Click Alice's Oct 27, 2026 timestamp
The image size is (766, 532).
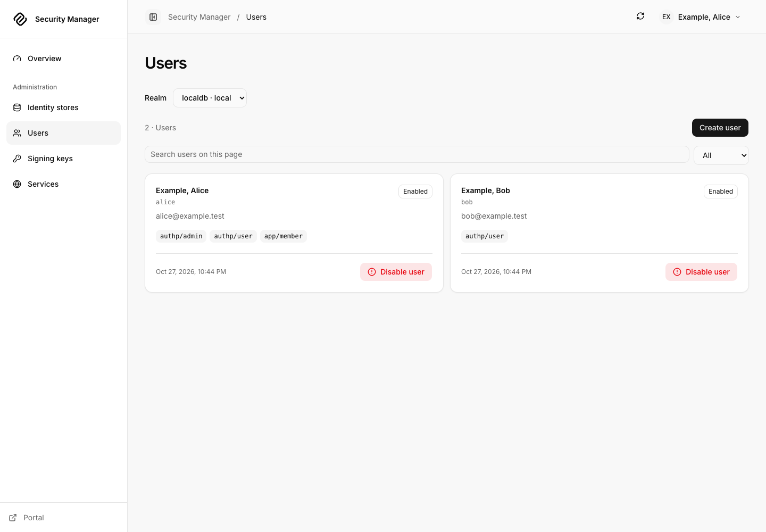(x=191, y=272)
